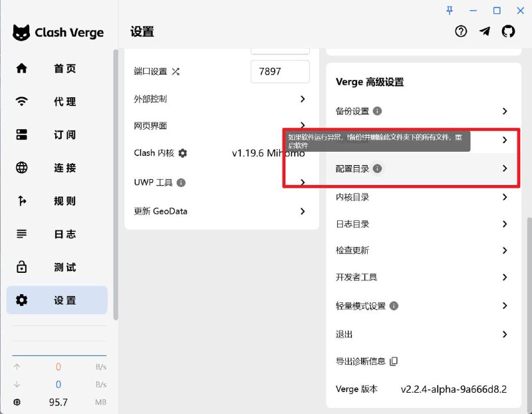Switch to the 代理 page
532x414 pixels.
click(x=57, y=101)
